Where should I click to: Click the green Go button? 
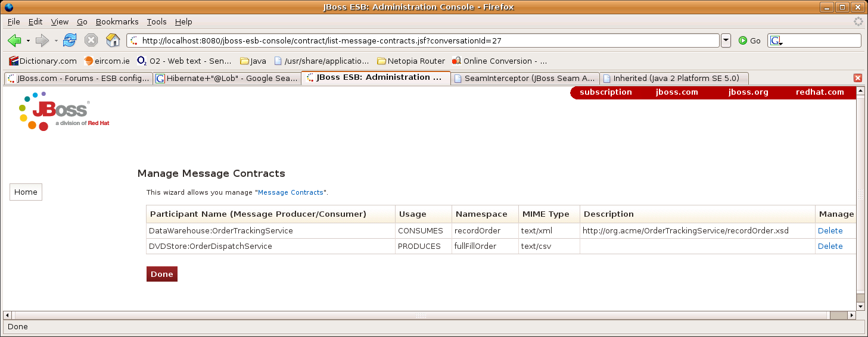coord(749,40)
